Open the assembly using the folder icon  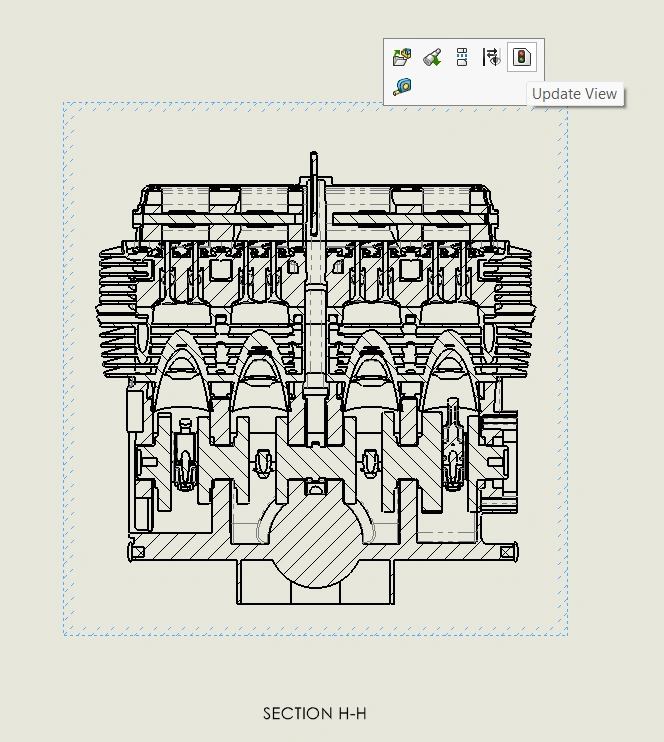(x=402, y=57)
